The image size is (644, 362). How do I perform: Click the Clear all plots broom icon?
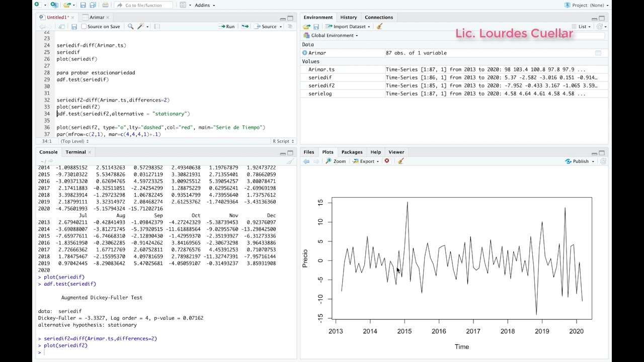[400, 161]
